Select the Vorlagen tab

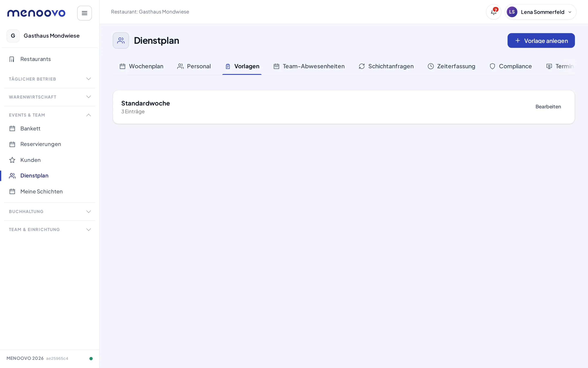coord(242,66)
